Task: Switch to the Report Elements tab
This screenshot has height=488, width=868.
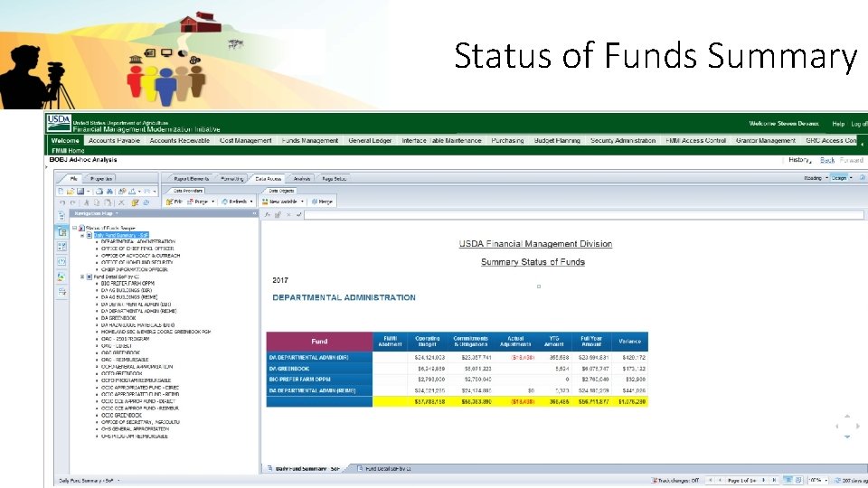Action: coord(191,179)
